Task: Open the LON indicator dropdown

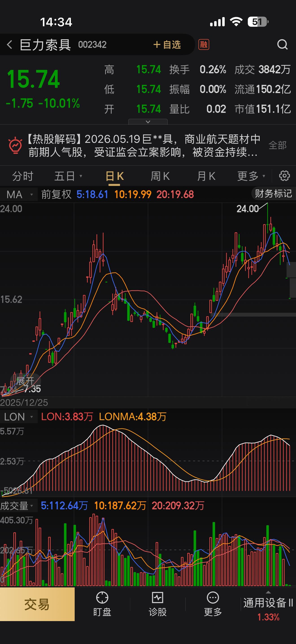Action: coord(18,417)
